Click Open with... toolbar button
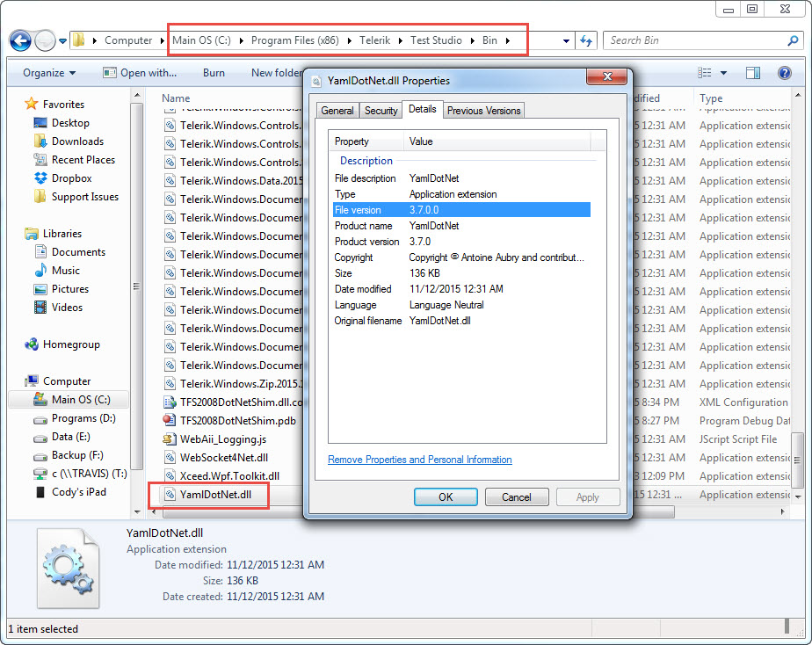The width and height of the screenshot is (812, 645). click(140, 73)
